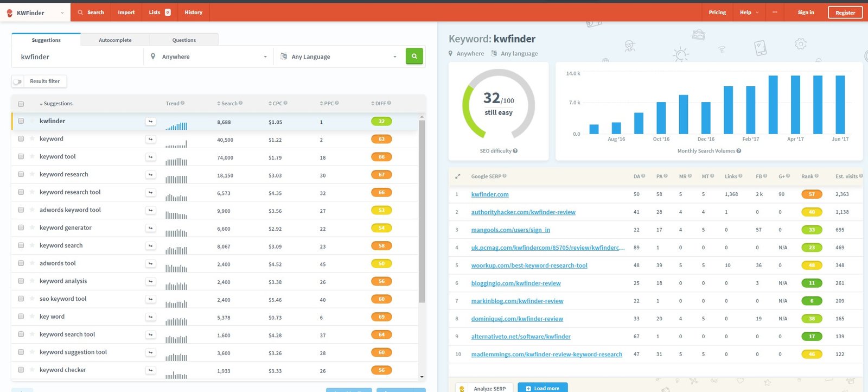
Task: Click the Register button
Action: point(845,12)
